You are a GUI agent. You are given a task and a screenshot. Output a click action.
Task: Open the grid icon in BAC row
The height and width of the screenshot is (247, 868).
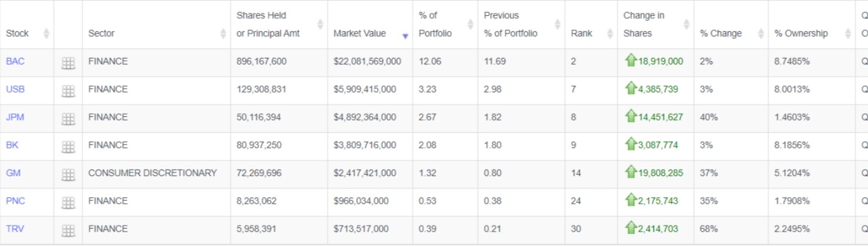click(x=68, y=63)
